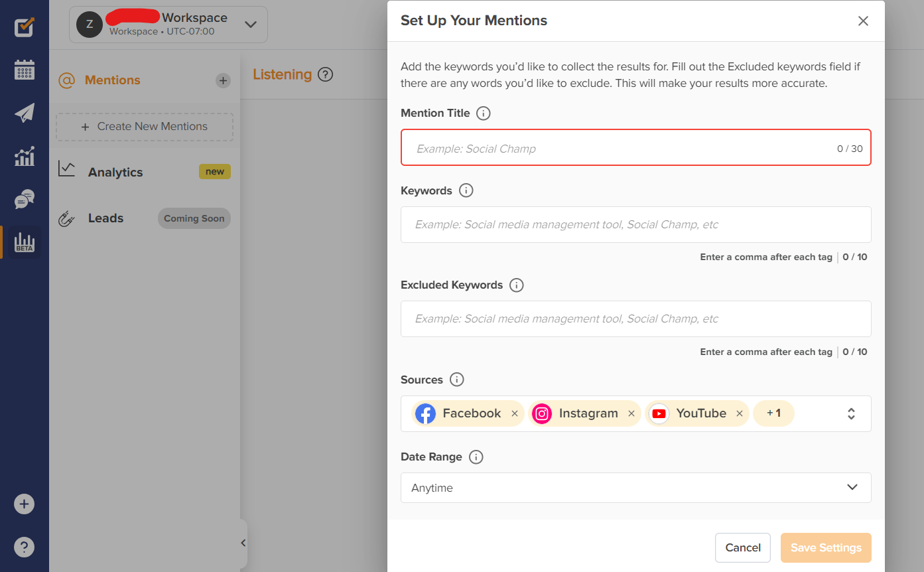Select the Listening BETA sidebar icon
This screenshot has width=924, height=572.
click(x=24, y=242)
